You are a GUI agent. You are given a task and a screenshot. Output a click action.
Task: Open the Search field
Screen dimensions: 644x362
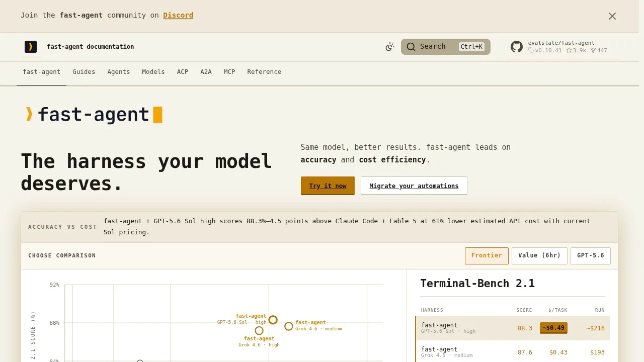point(446,47)
